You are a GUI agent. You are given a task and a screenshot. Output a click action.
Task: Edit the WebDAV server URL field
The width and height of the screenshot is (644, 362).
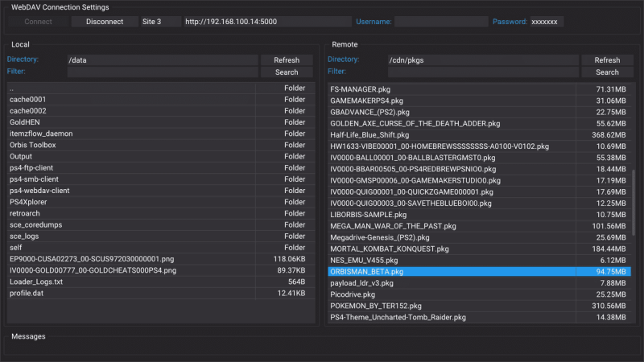[267, 22]
